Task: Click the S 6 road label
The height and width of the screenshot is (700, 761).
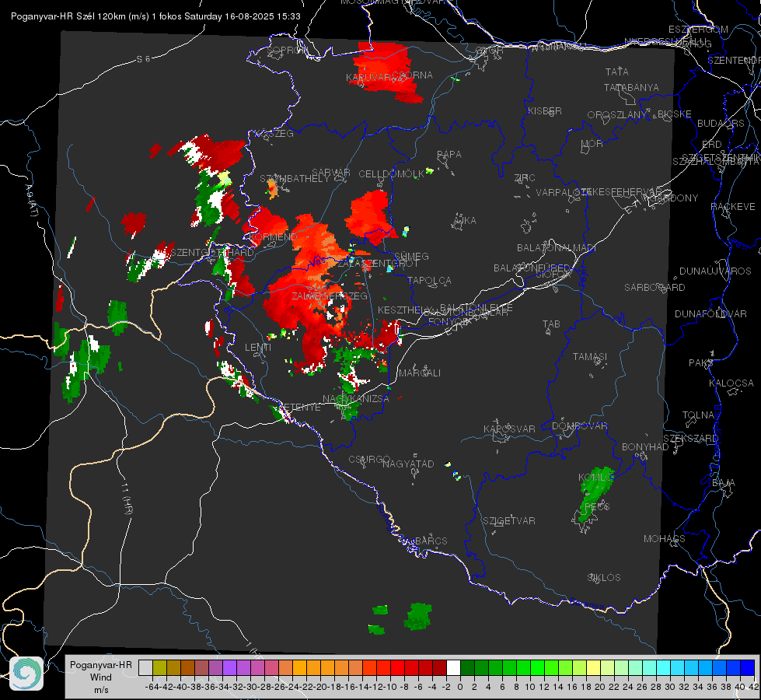Action: [x=143, y=59]
